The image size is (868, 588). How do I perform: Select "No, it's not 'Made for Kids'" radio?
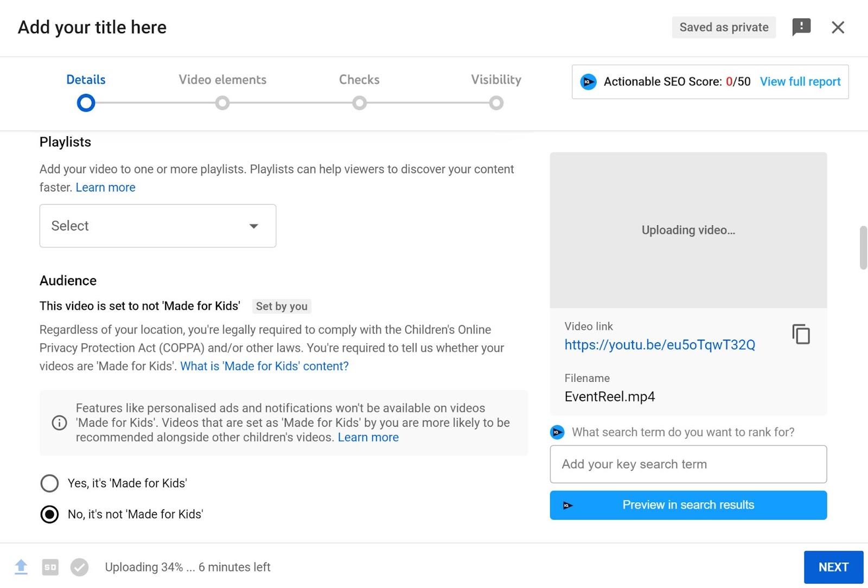(49, 514)
